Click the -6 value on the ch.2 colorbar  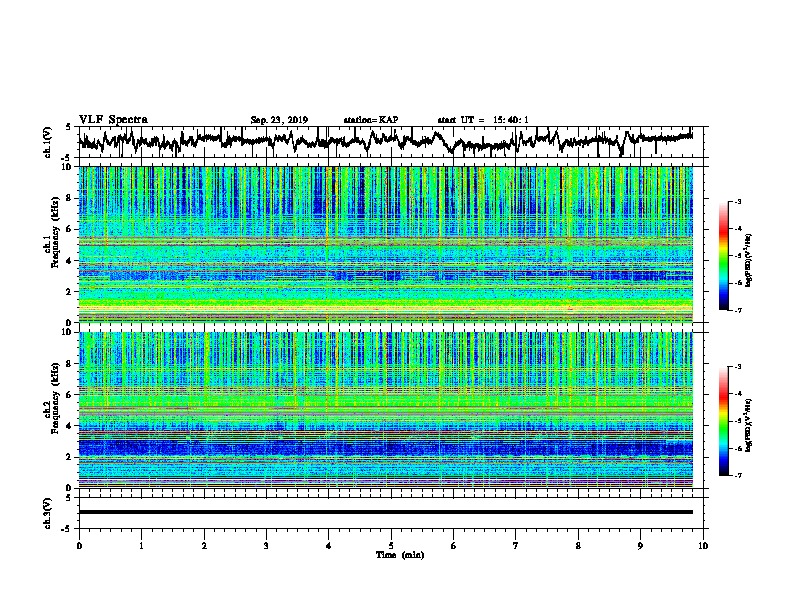pyautogui.click(x=737, y=448)
